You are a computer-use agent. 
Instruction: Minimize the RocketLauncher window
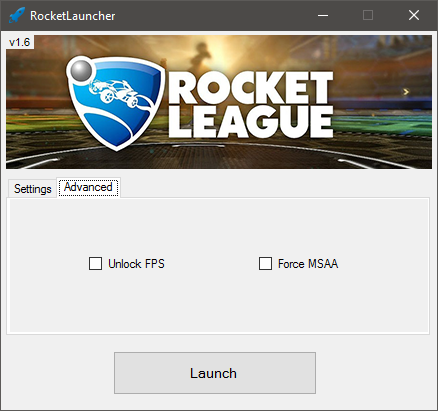tap(323, 15)
